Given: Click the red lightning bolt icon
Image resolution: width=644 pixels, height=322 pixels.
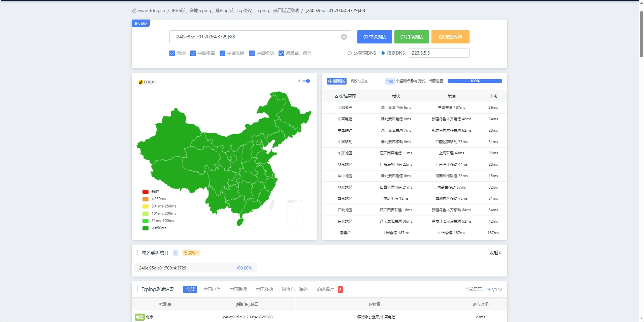Looking at the screenshot, I should pyautogui.click(x=299, y=81).
